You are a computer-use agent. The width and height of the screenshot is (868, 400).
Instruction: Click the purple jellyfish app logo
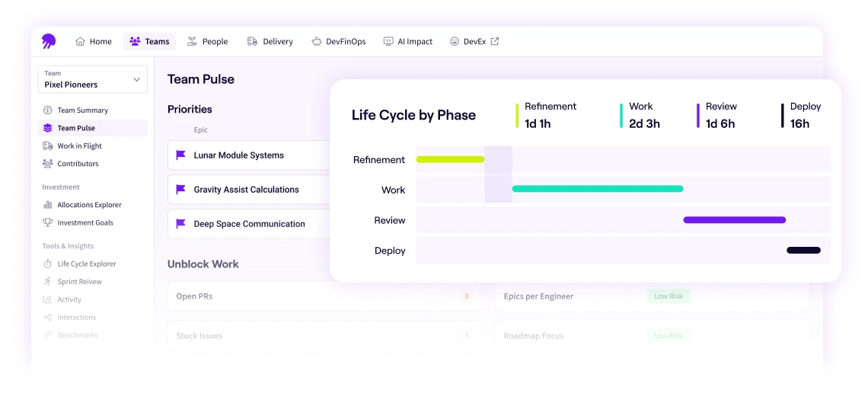click(x=49, y=41)
